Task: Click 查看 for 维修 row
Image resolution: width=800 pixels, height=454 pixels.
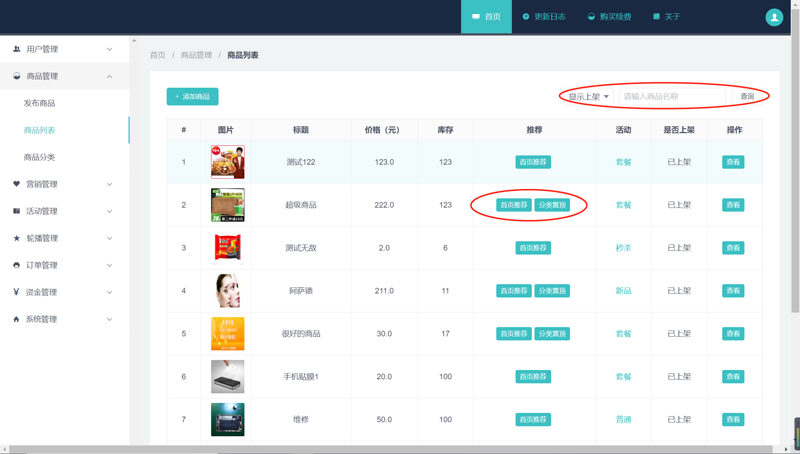Action: [733, 419]
